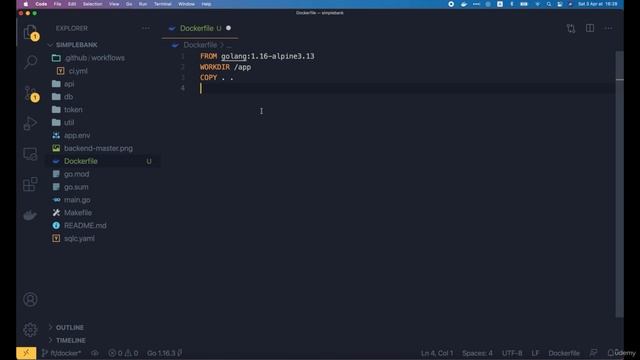Click the notifications bell icon
Image resolution: width=640 pixels, height=360 pixels.
(x=610, y=353)
